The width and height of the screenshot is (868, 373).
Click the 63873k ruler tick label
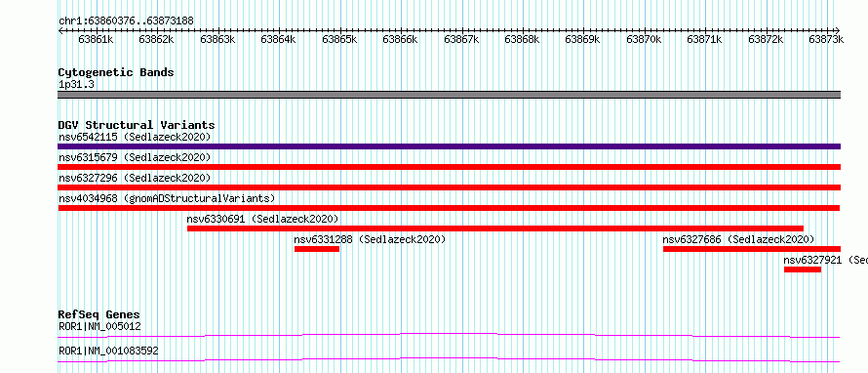click(826, 39)
